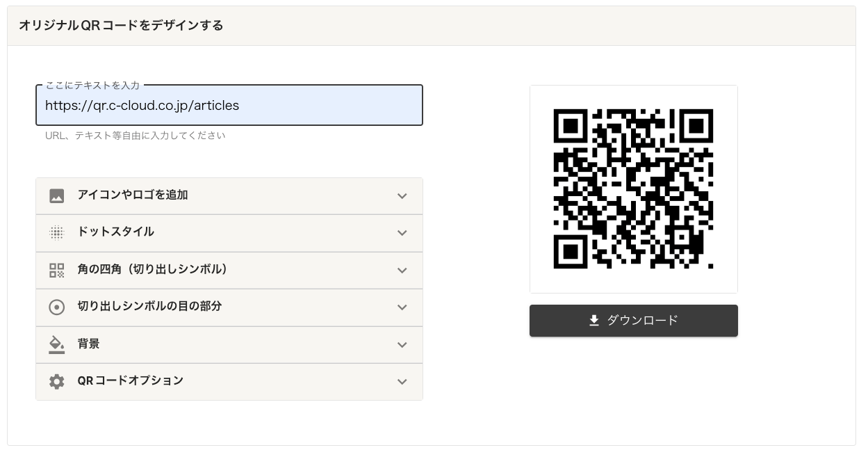This screenshot has width=868, height=457.
Task: Click the corner squares icon next to 角の四角
Action: click(x=57, y=270)
